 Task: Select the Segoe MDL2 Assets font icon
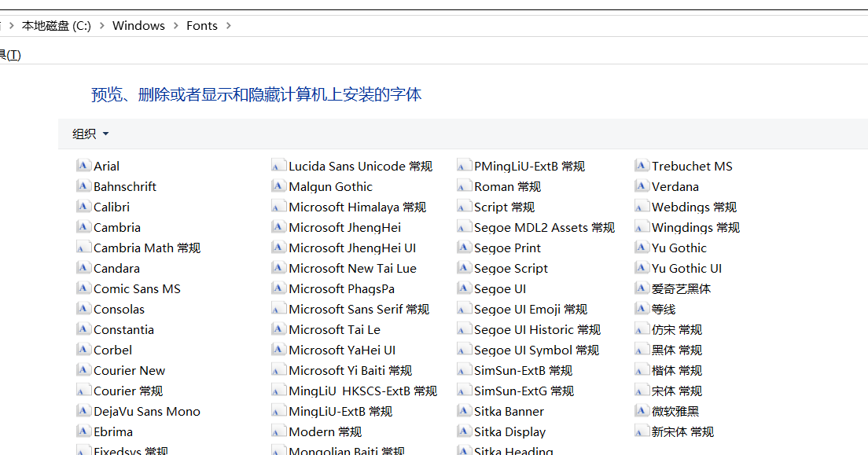click(464, 227)
